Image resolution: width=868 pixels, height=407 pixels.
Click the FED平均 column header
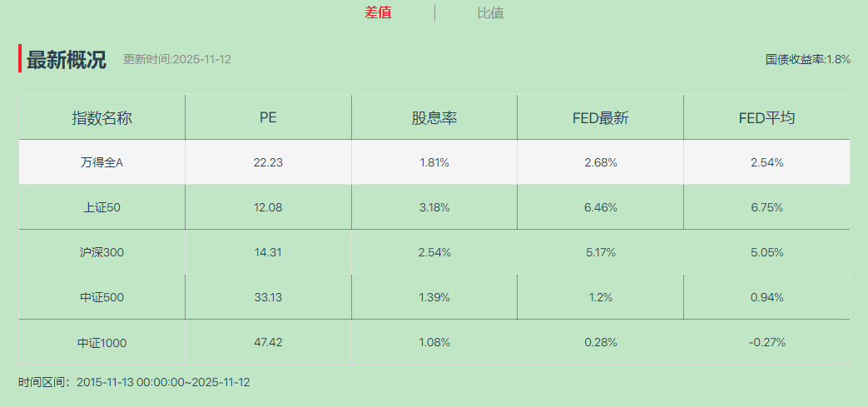coord(766,118)
